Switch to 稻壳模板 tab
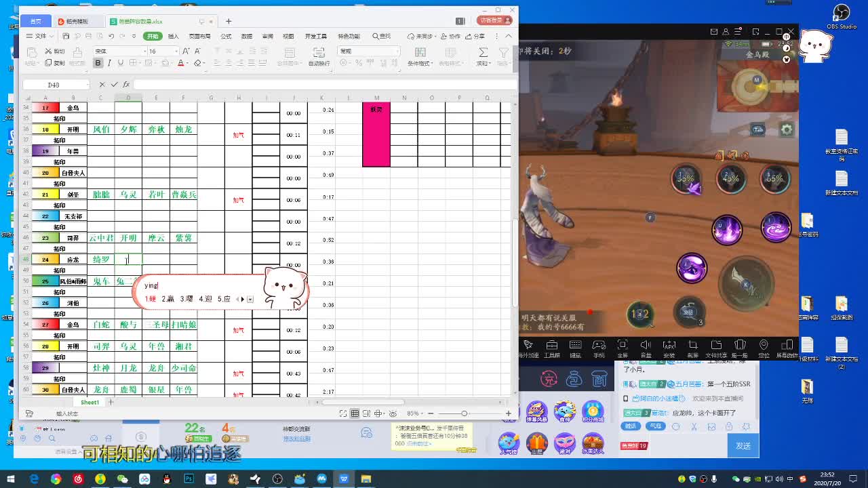The image size is (868, 488). [x=78, y=21]
